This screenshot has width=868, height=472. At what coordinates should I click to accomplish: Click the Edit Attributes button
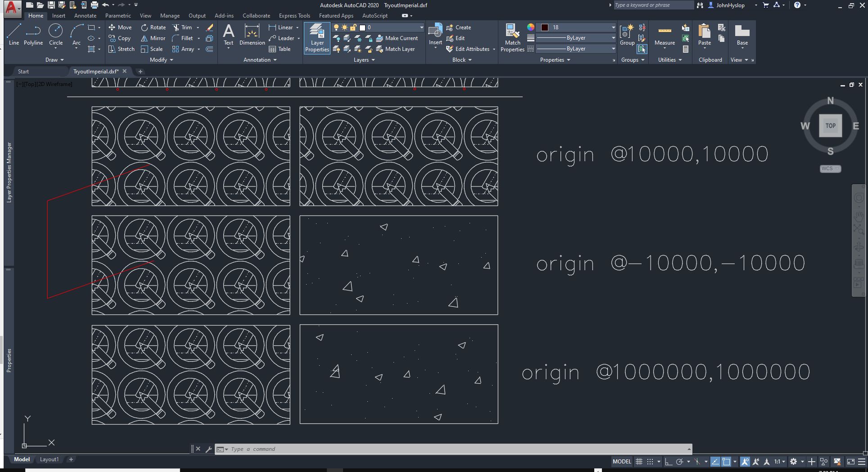471,49
